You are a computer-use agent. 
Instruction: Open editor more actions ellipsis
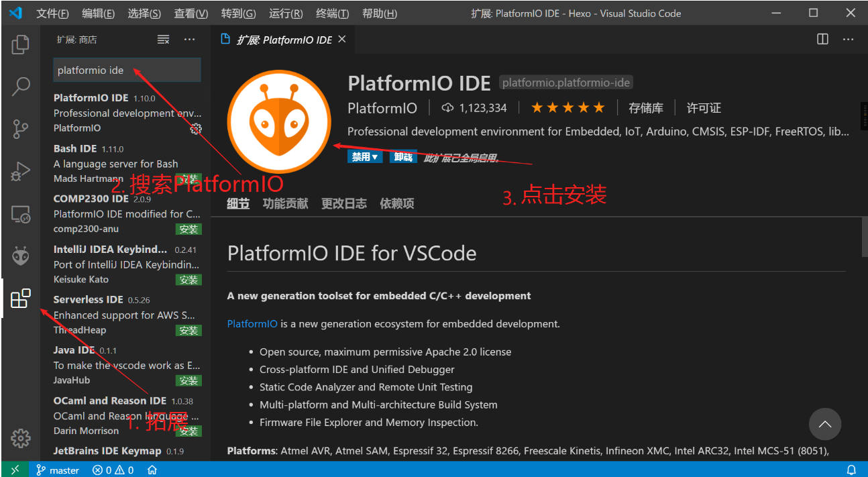point(849,40)
